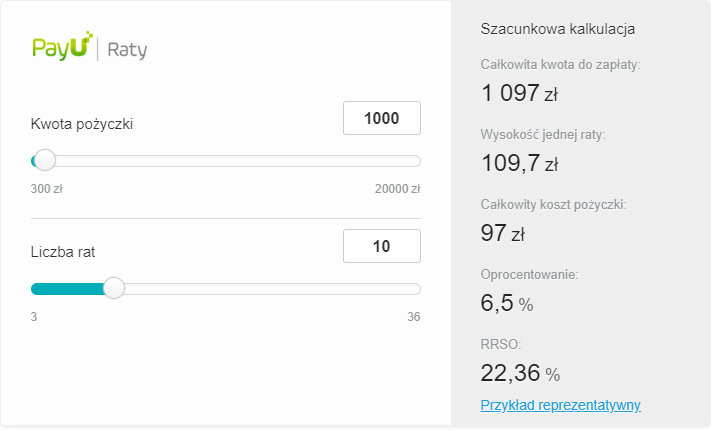Open the Przykład reprezentatywny link
Viewport: 711px width, 430px height.
pyautogui.click(x=560, y=405)
